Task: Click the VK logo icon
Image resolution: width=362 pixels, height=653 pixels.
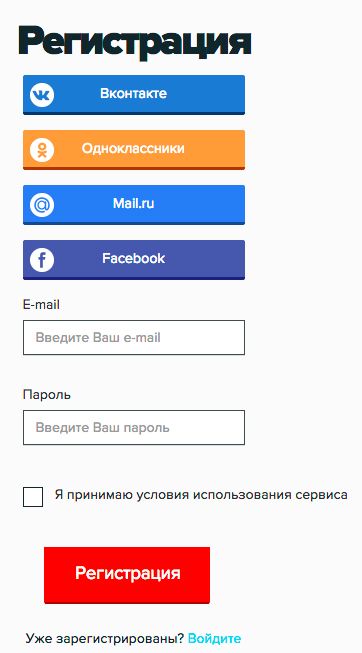Action: pos(42,95)
